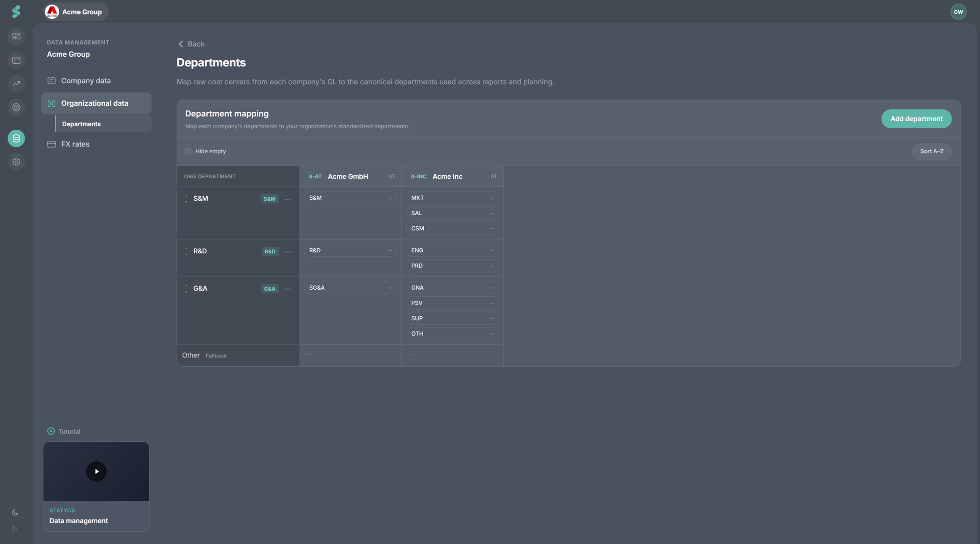Go to Company data
Image resolution: width=980 pixels, height=544 pixels.
[x=96, y=81]
